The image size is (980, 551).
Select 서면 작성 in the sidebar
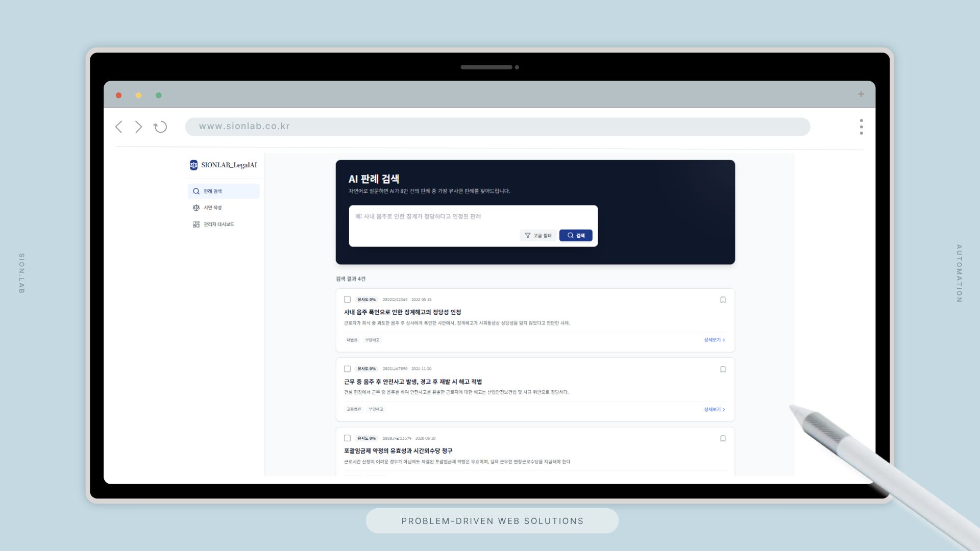point(212,208)
